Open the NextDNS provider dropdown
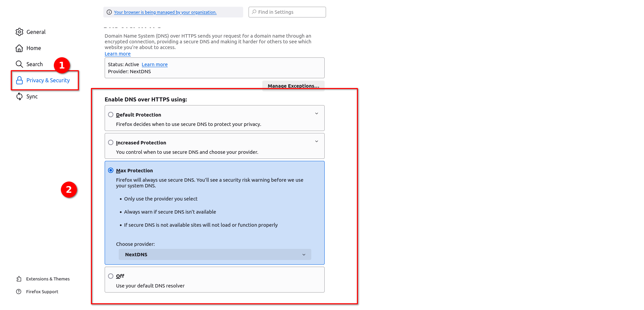This screenshot has height=310, width=644. click(x=215, y=254)
